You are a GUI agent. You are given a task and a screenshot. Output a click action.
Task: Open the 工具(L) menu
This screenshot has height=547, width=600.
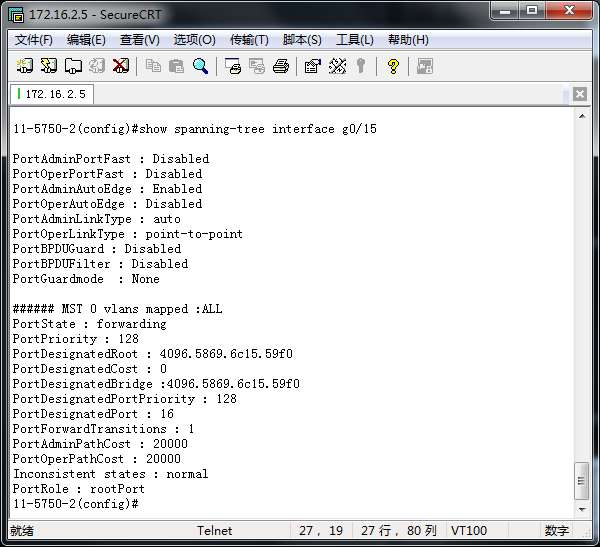355,40
